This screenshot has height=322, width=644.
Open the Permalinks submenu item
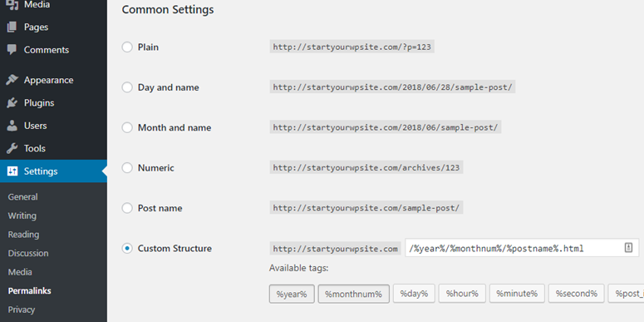click(30, 290)
